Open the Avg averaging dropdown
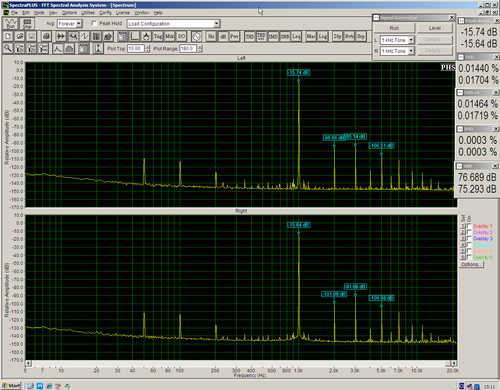The height and width of the screenshot is (390, 500). coord(79,24)
